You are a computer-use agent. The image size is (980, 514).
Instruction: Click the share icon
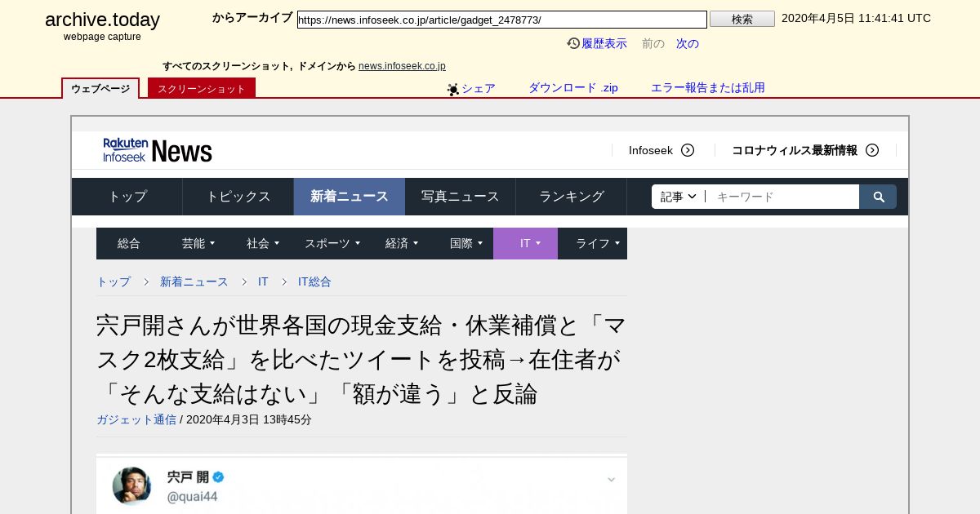click(453, 89)
